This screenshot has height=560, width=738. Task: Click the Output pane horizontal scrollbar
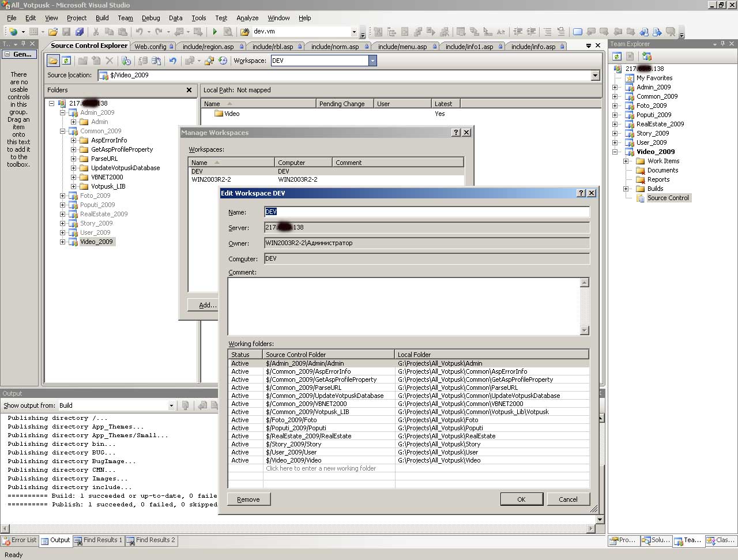click(x=297, y=528)
